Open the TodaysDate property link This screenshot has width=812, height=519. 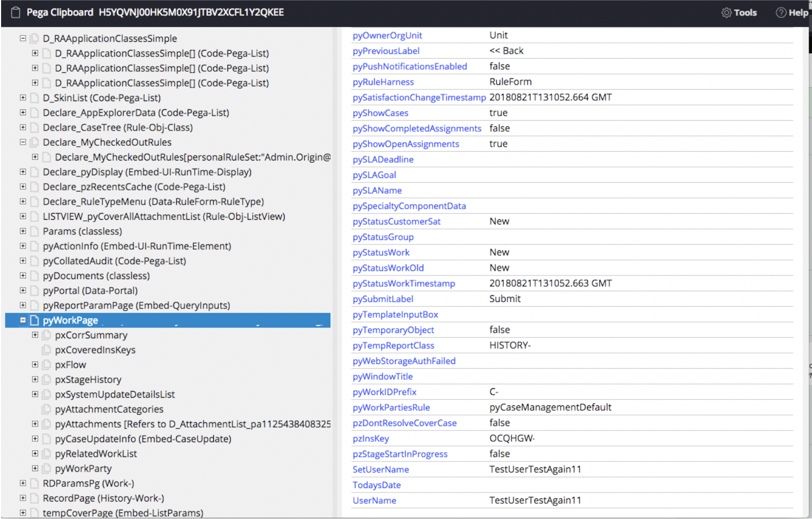377,485
